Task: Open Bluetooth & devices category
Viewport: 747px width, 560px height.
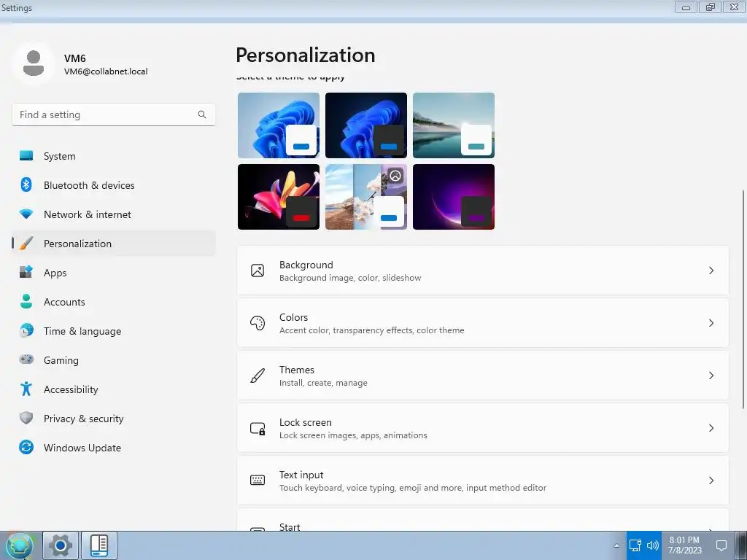Action: tap(114, 184)
